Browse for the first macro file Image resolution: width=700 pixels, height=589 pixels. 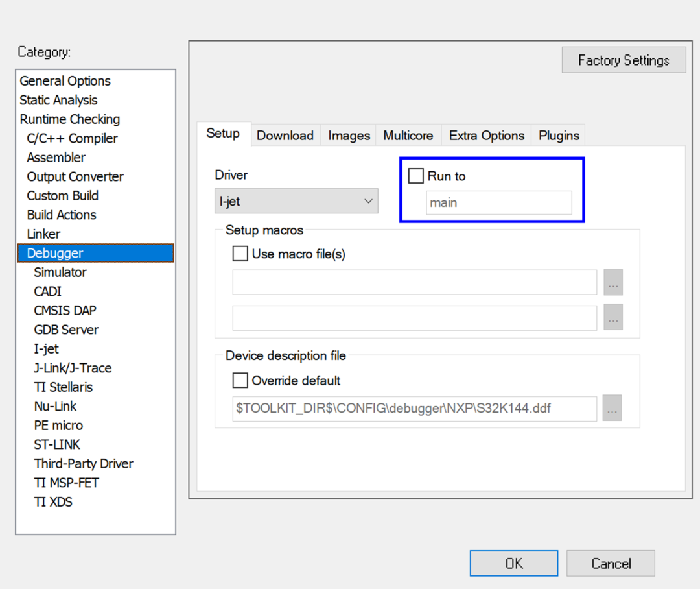612,282
